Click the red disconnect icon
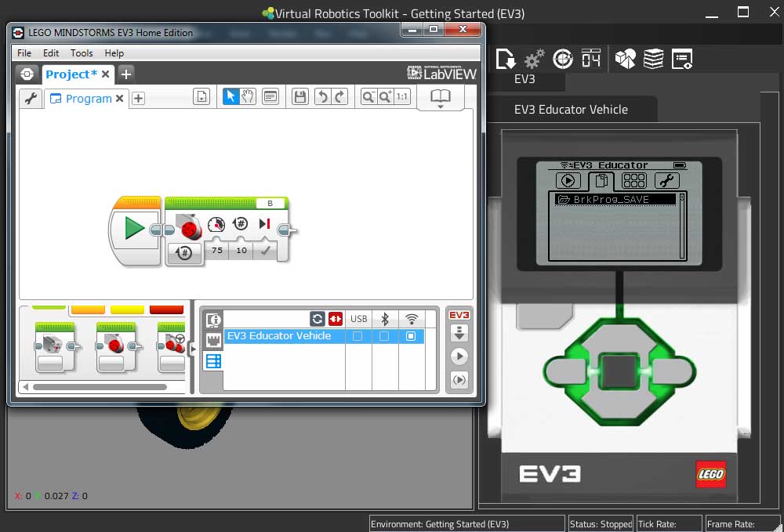The image size is (784, 532). pos(336,319)
